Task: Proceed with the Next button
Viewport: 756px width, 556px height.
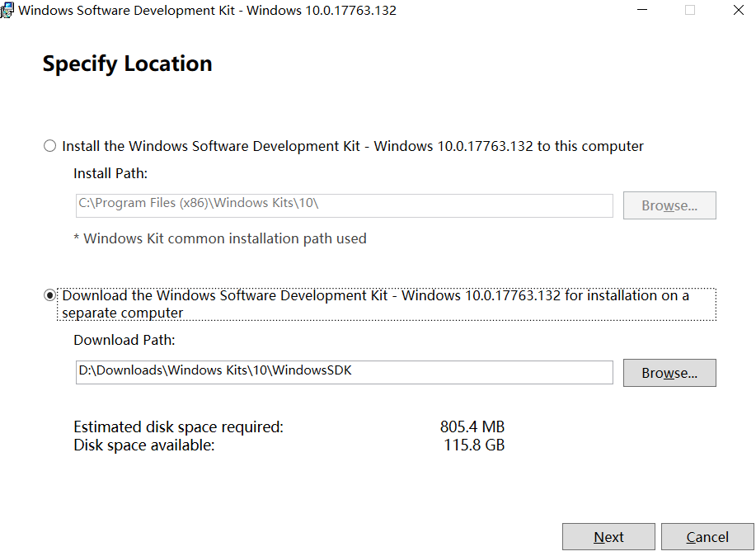Action: (608, 537)
